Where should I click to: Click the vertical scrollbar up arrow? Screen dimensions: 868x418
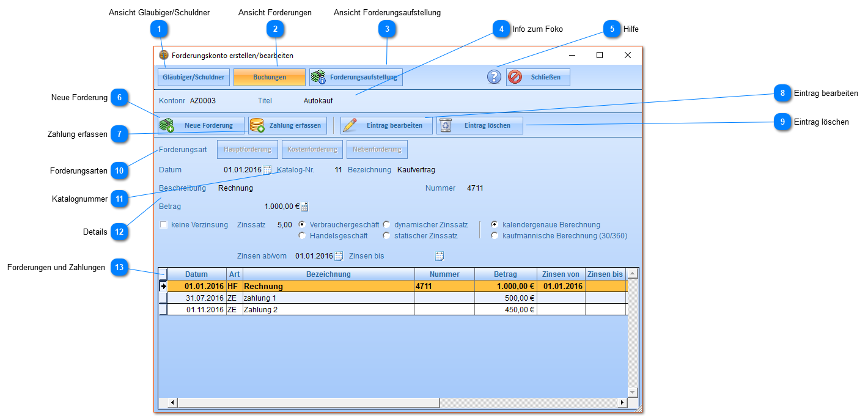pos(633,273)
